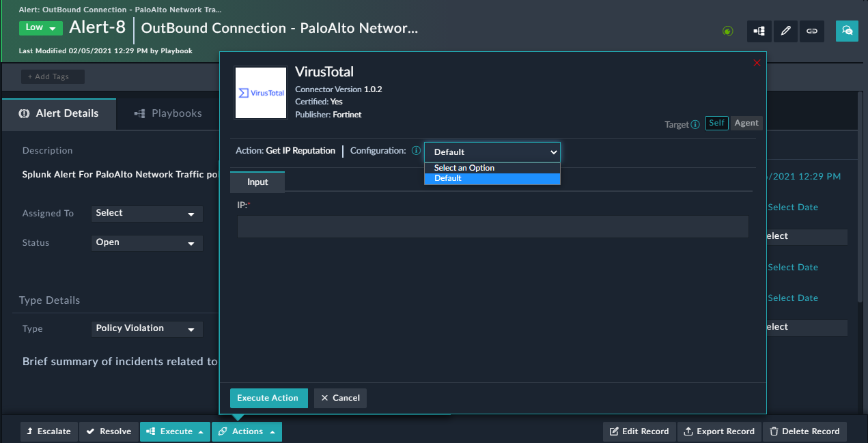Click the VirusTotal connector logo
868x443 pixels.
260,92
